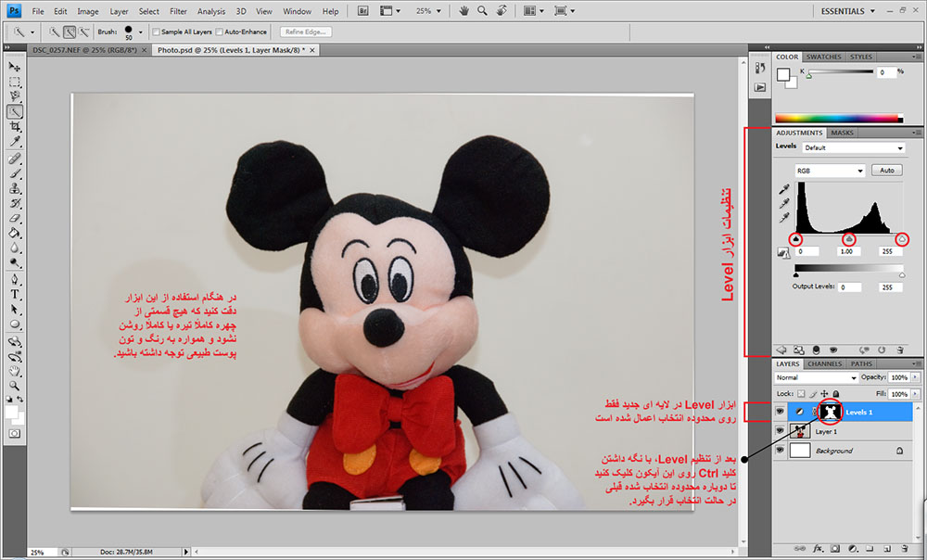Open the Image menu

pos(87,10)
